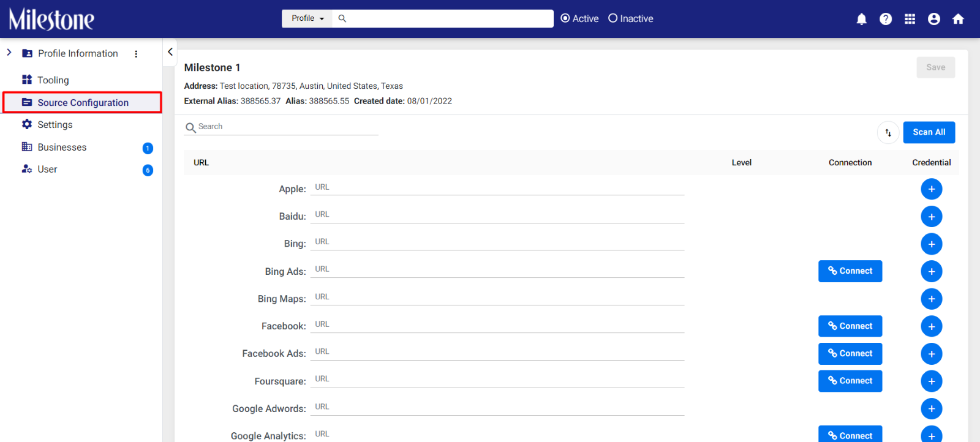The height and width of the screenshot is (442, 980).
Task: Open Tooling in the sidebar
Action: (x=53, y=80)
